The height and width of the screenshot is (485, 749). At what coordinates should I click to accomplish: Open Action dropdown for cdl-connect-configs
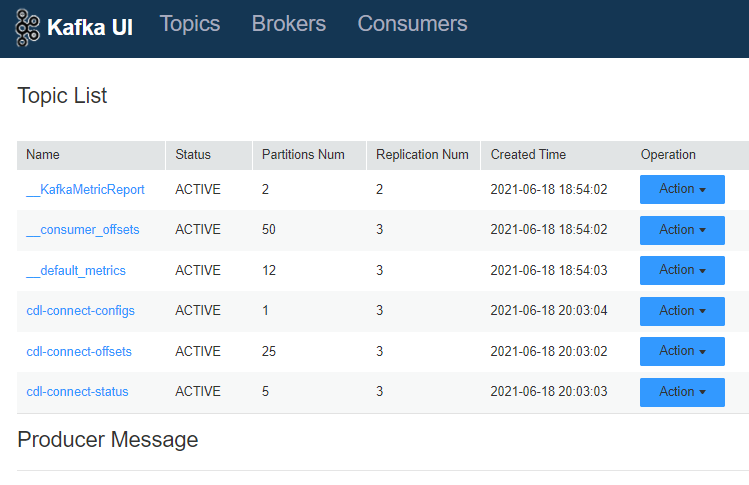point(682,311)
